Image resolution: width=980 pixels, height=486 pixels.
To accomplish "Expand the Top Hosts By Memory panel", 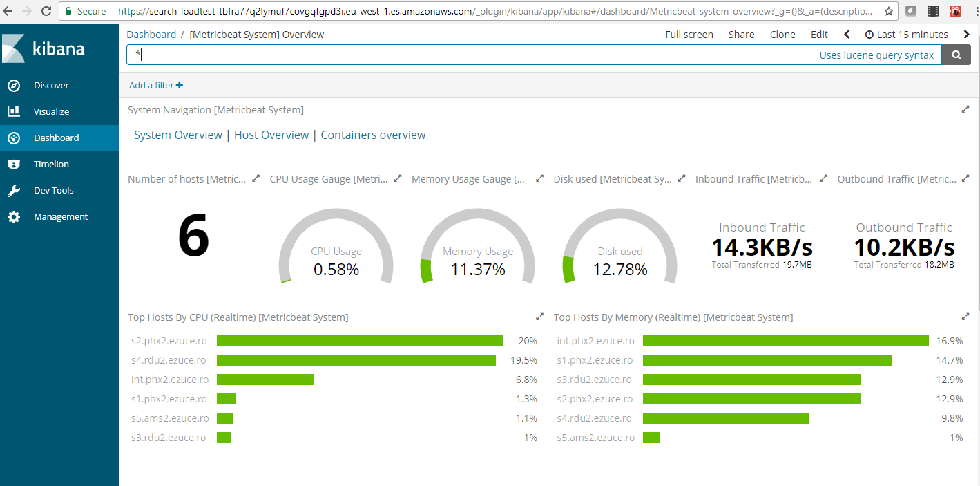I will point(965,317).
